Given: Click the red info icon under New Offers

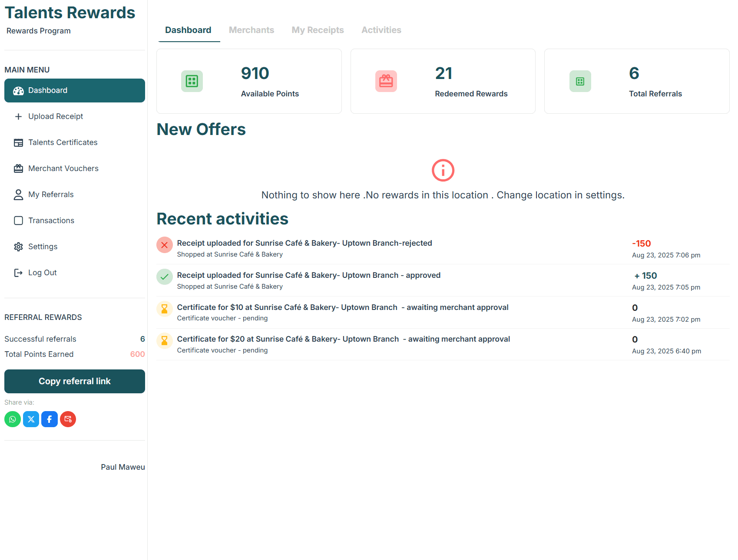Looking at the screenshot, I should [x=443, y=170].
